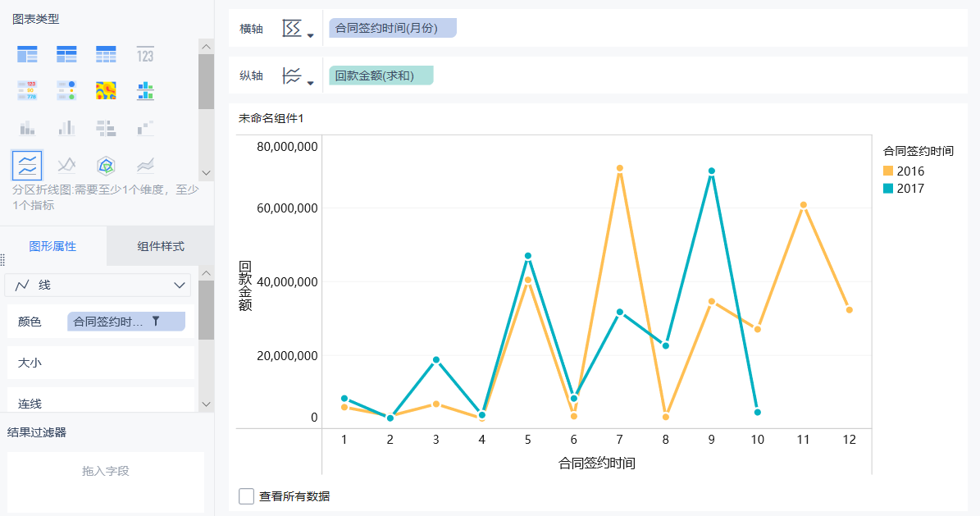Screen dimensions: 980x516
Task: Click the 2016 legend color swatch
Action: click(888, 171)
